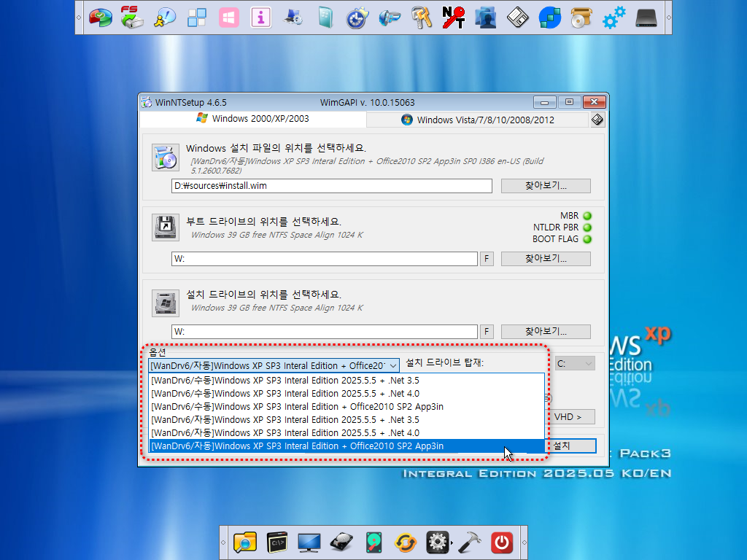Open the pink Windows logo icon
747x560 pixels.
pos(228,17)
